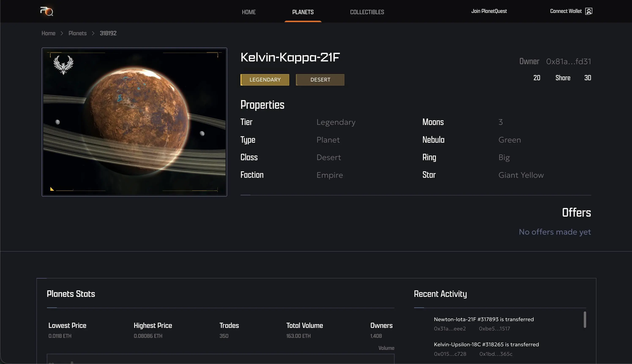Switch to 2D view

(537, 78)
